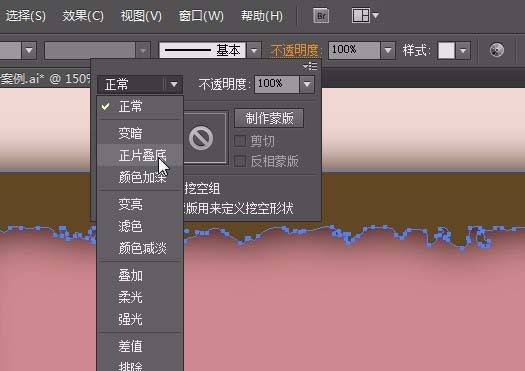Open the 效果(C) menu
Image resolution: width=525 pixels, height=371 pixels.
pyautogui.click(x=83, y=16)
